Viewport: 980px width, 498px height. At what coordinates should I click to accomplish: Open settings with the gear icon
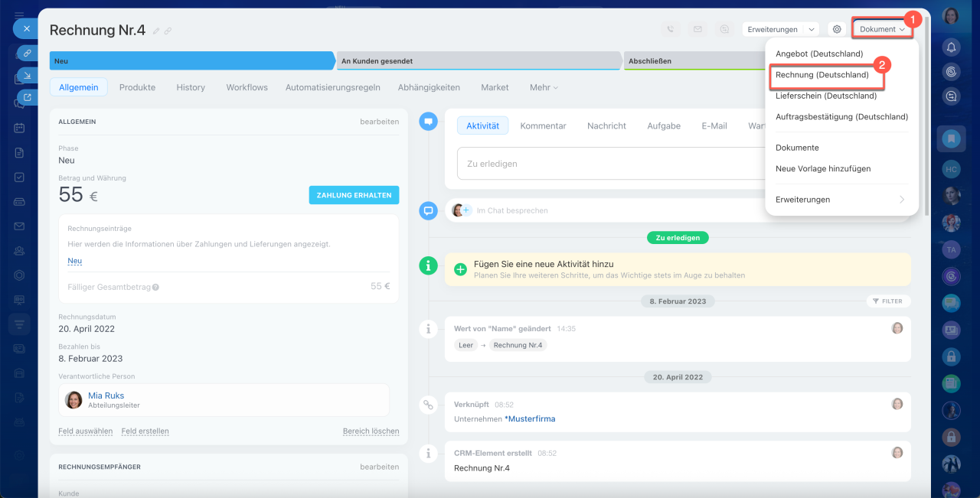click(837, 29)
